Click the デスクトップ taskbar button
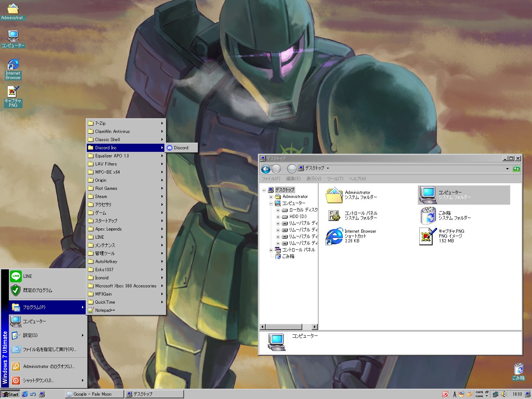 pyautogui.click(x=154, y=394)
